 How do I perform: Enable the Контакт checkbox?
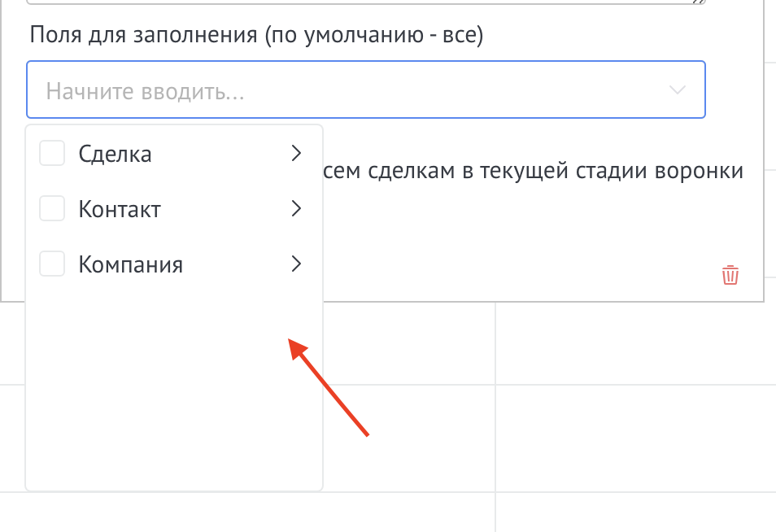(52, 209)
